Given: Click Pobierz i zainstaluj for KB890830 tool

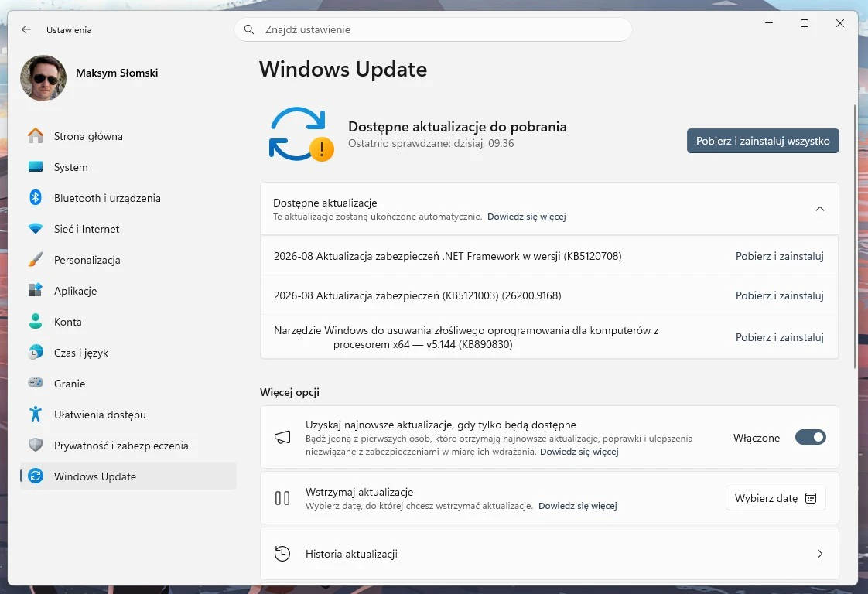Looking at the screenshot, I should pos(780,337).
